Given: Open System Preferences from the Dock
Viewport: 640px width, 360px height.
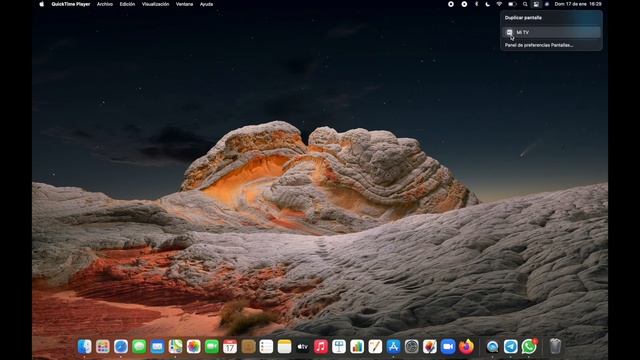Looking at the screenshot, I should click(x=411, y=347).
